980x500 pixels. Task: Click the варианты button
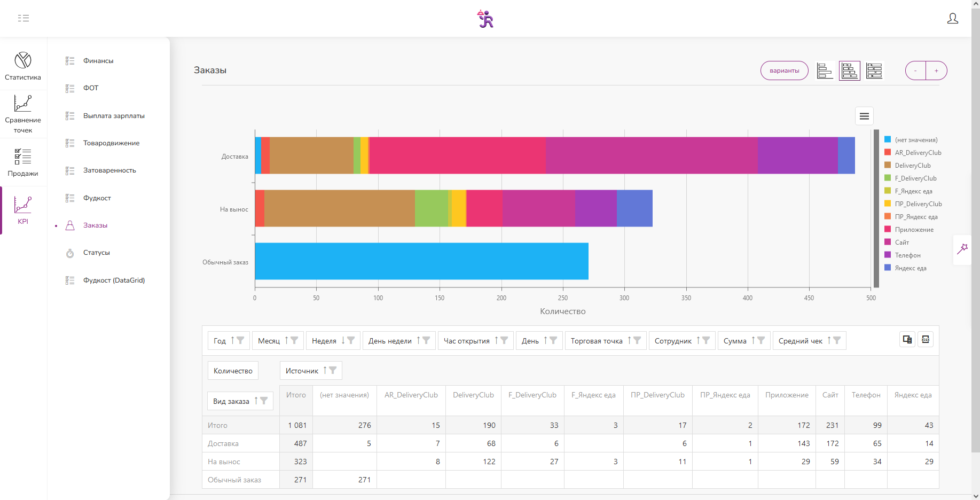tap(784, 71)
